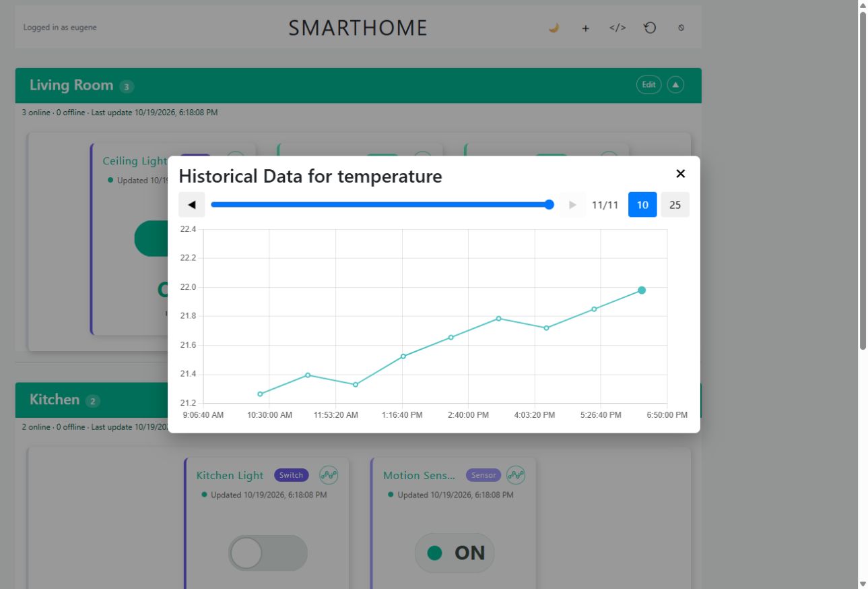Collapse the Living Room section
868x589 pixels.
[x=675, y=85]
